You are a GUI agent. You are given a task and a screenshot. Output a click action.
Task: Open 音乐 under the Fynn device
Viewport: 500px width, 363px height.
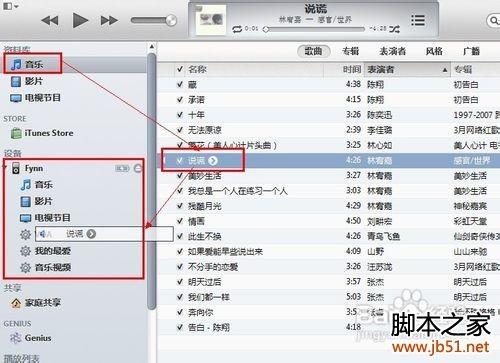click(x=37, y=184)
